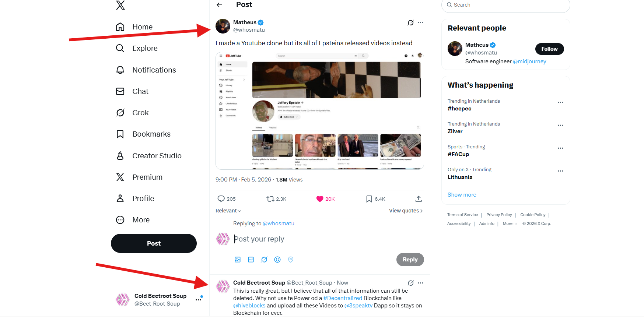Click Show more under What's happening
644x317 pixels.
tap(462, 195)
